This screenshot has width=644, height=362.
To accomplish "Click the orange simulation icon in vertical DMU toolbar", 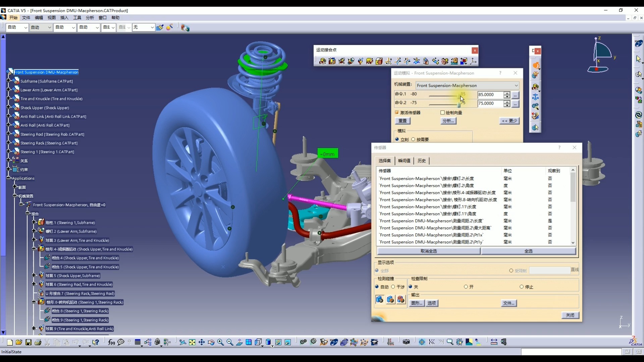I will tap(536, 65).
